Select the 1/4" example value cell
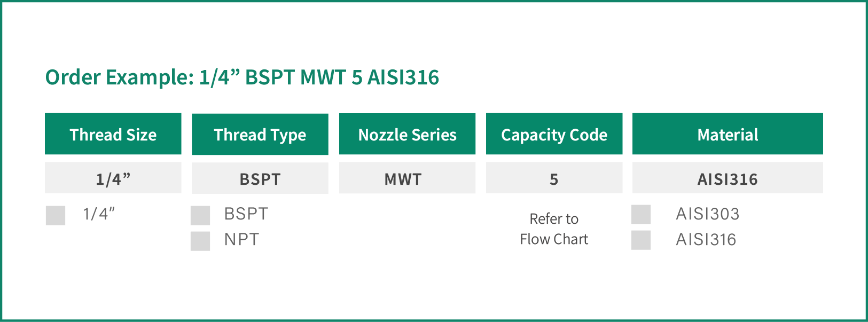The height and width of the screenshot is (322, 868). [113, 178]
